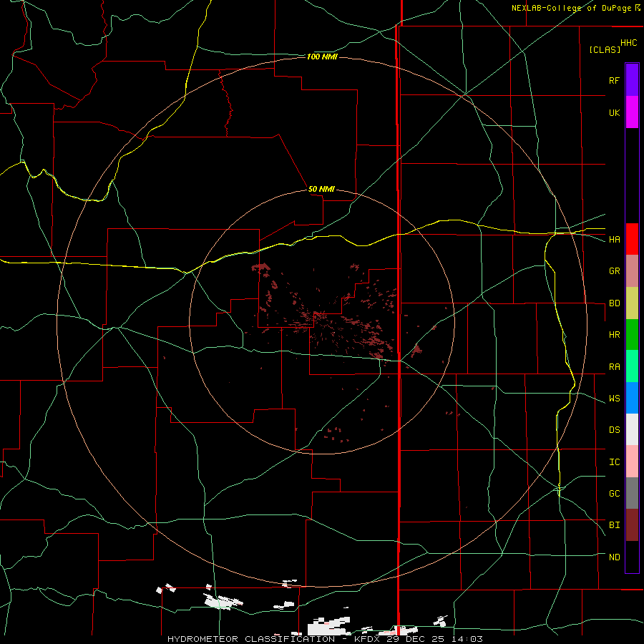Click the 'HYDROMETEOR CLASSIFICATION' title text
Screen dimensions: 644x644
(251, 639)
